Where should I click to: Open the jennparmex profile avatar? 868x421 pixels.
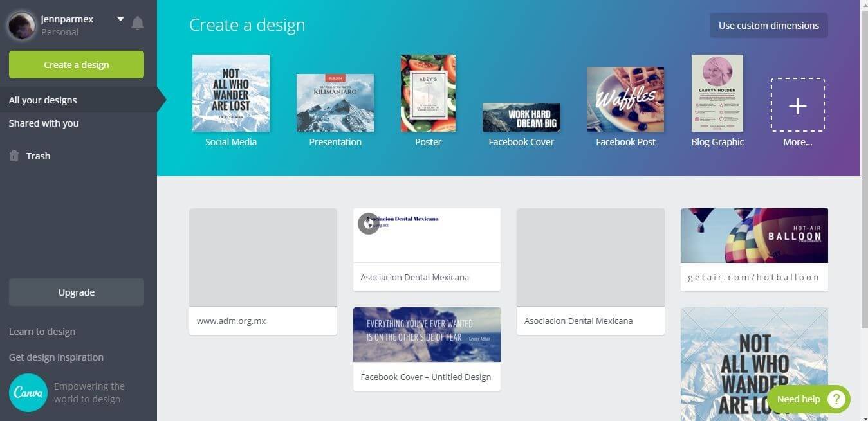(x=22, y=26)
